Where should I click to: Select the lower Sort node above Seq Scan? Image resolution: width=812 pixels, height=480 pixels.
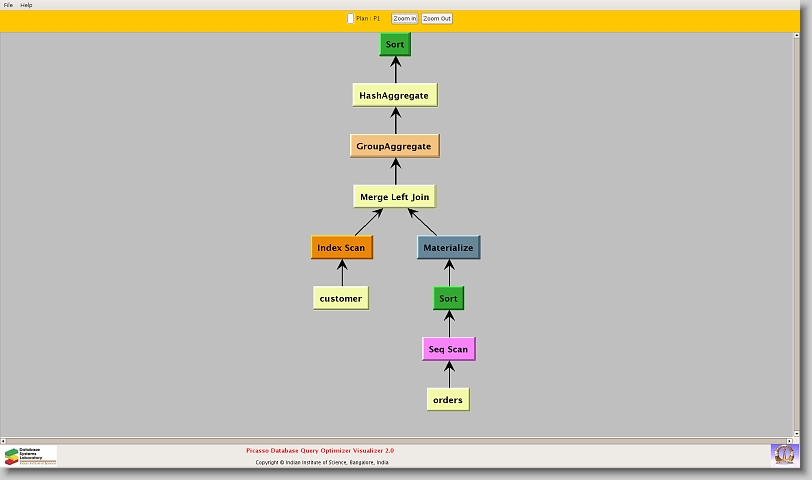click(x=448, y=298)
